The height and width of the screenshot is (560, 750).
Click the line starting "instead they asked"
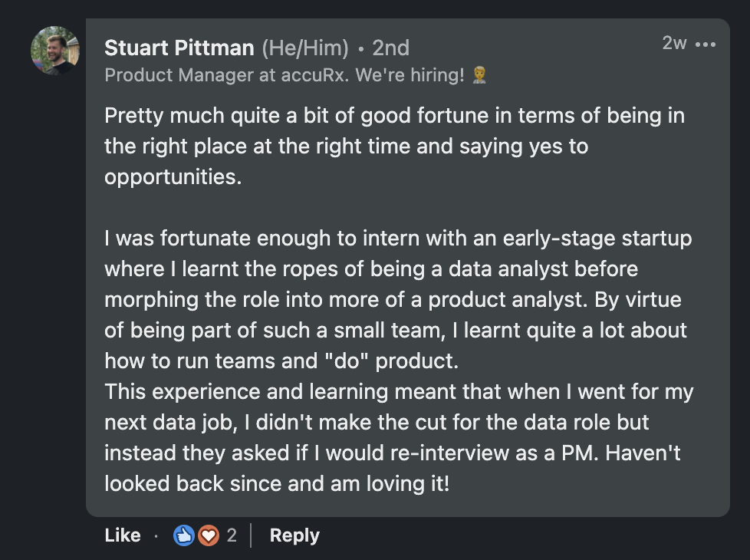[x=392, y=453]
